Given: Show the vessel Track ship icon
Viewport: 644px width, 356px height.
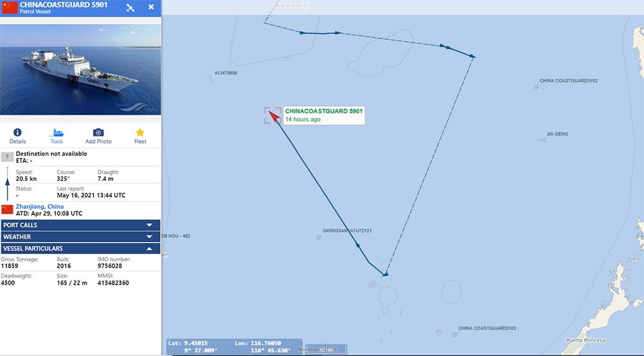Looking at the screenshot, I should click(x=57, y=132).
